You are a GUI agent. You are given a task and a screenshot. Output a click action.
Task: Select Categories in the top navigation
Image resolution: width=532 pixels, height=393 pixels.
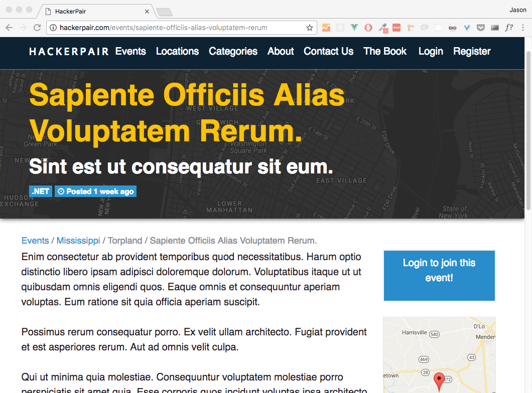(x=233, y=51)
